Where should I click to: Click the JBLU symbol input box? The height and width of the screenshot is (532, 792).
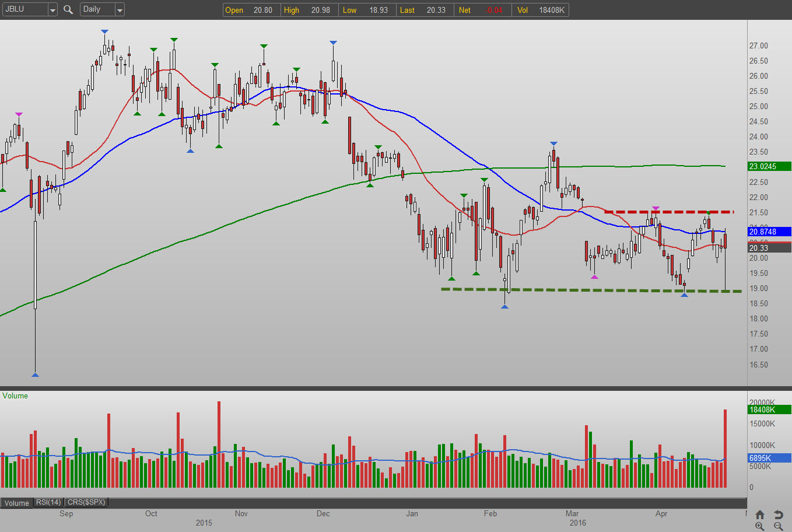pos(25,9)
